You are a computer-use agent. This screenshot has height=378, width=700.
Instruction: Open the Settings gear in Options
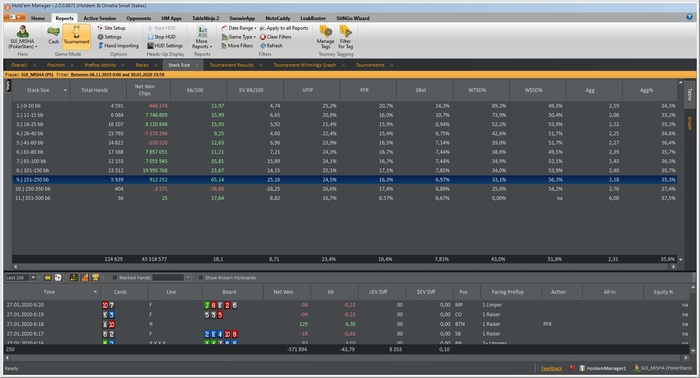click(110, 37)
